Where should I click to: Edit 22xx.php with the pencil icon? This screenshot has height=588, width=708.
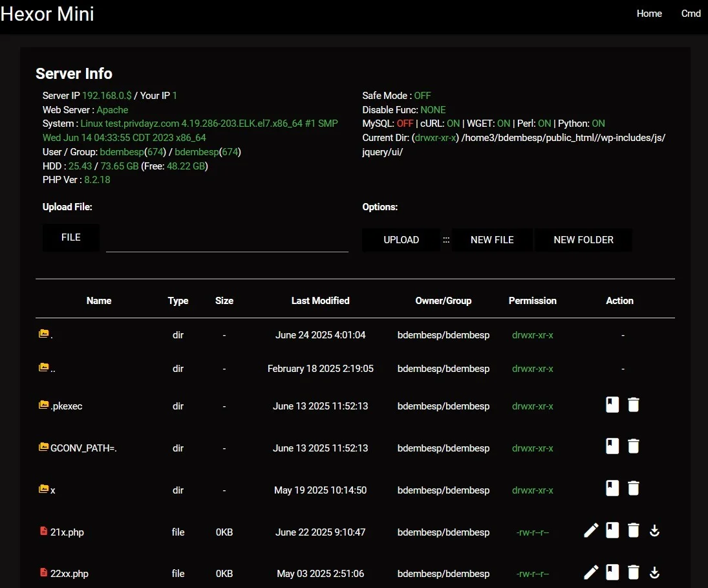point(590,572)
